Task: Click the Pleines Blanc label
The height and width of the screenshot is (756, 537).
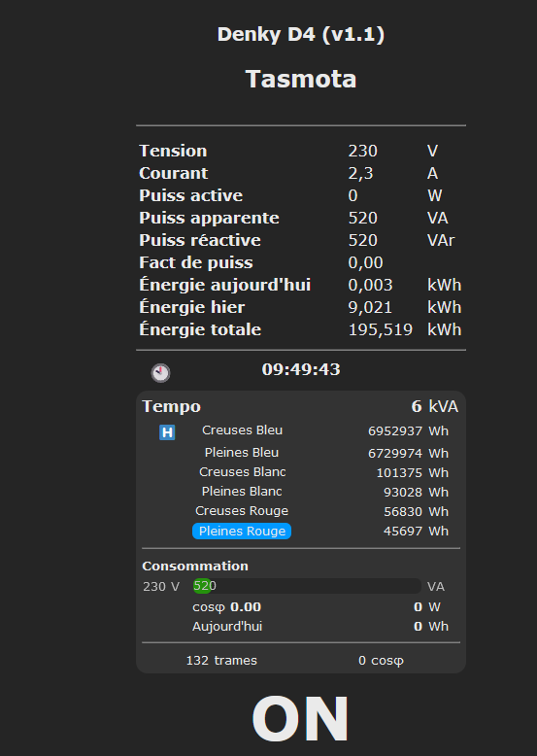Action: [x=242, y=492]
